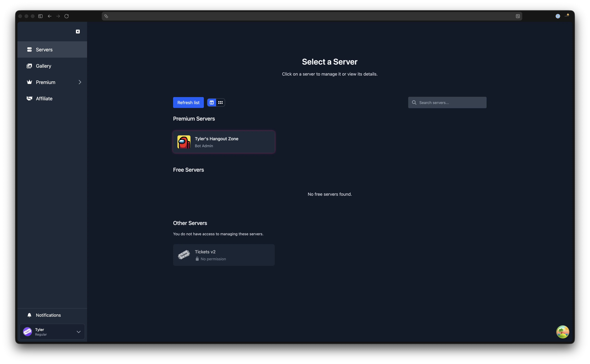
Task: Open the browser extensions overflow icon
Action: [567, 16]
